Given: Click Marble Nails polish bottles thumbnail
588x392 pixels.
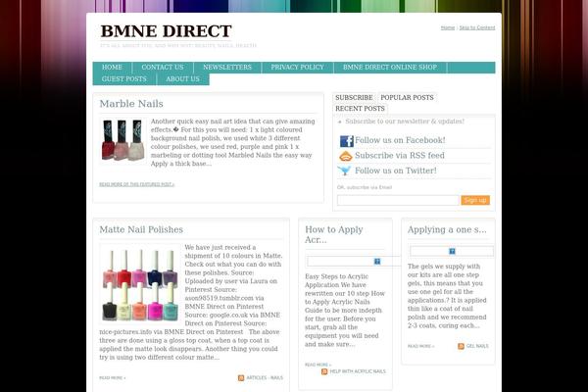Looking at the screenshot, I should (123, 140).
